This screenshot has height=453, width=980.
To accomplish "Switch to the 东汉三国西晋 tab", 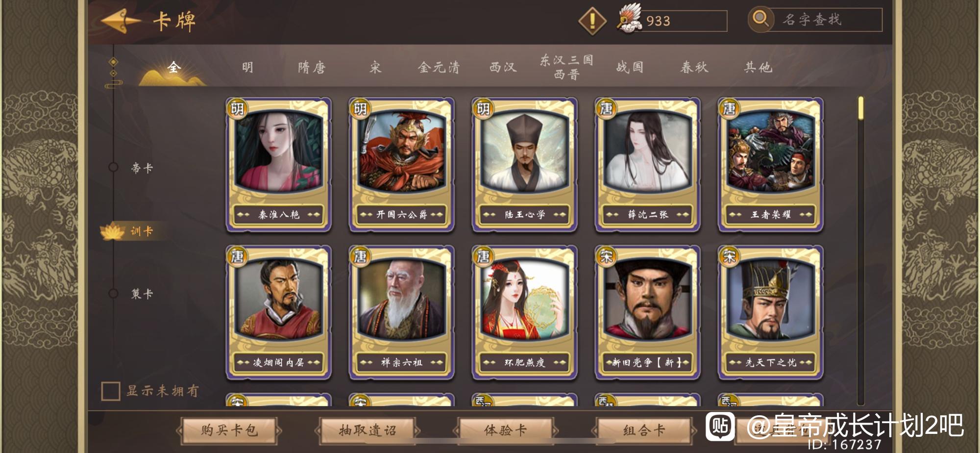I will point(567,67).
